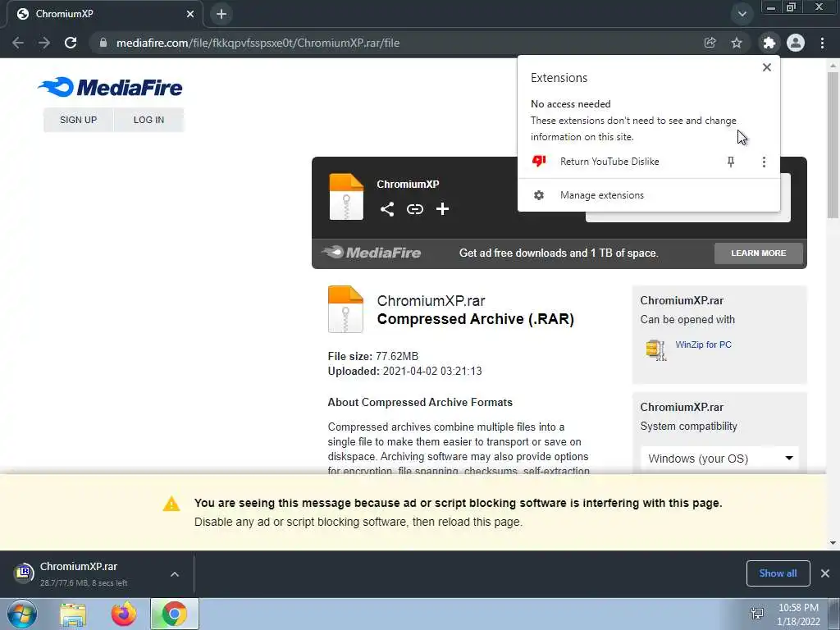Reload the MediaFire page
This screenshot has width=840, height=630.
(71, 43)
